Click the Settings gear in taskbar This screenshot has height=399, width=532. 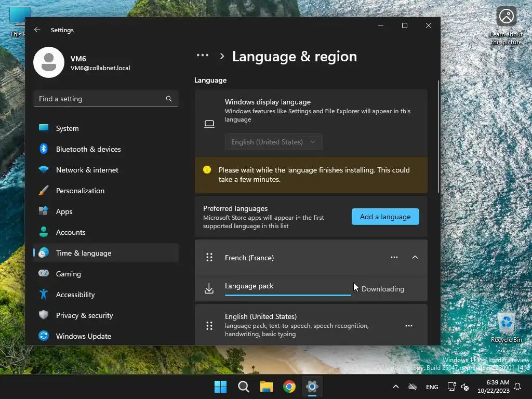(x=312, y=387)
